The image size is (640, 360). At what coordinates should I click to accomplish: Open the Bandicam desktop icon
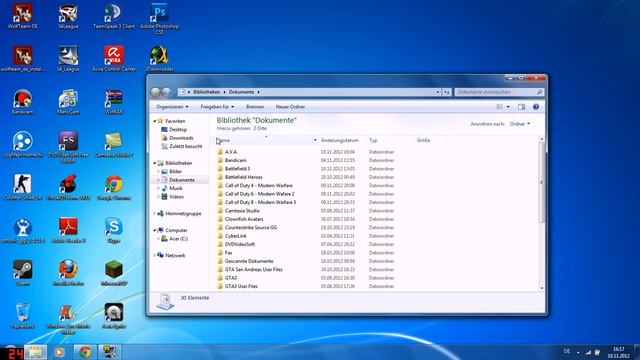22,102
